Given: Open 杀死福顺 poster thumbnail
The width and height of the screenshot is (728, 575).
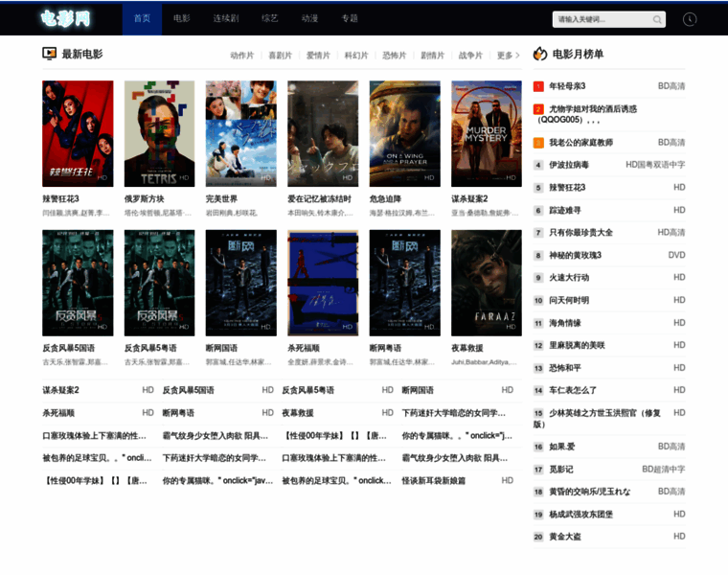Looking at the screenshot, I should point(323,283).
